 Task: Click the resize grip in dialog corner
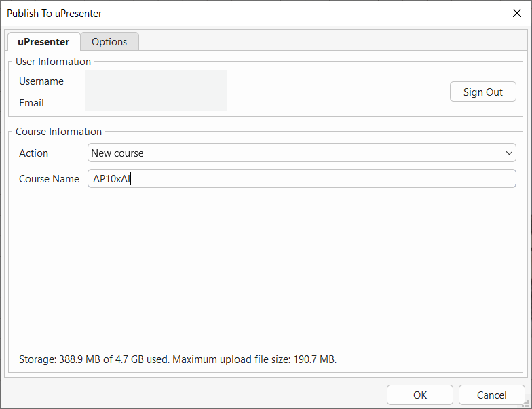click(x=527, y=404)
